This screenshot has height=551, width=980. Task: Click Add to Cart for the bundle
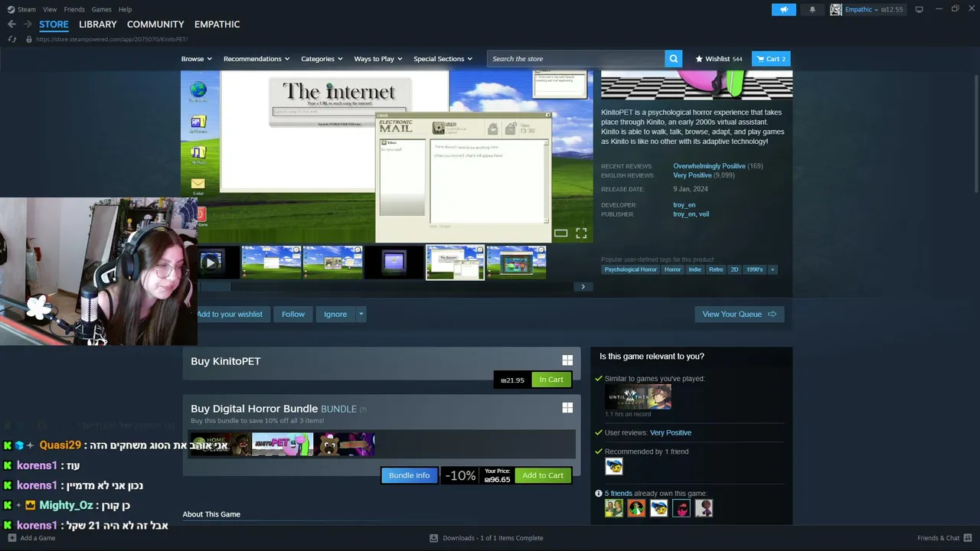(543, 475)
